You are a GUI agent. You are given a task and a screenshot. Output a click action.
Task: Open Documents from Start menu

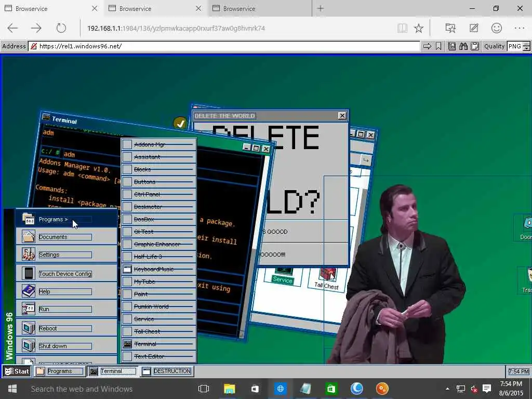(x=66, y=237)
